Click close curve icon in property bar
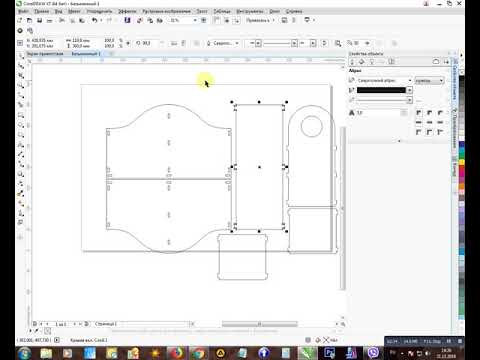 325,43
